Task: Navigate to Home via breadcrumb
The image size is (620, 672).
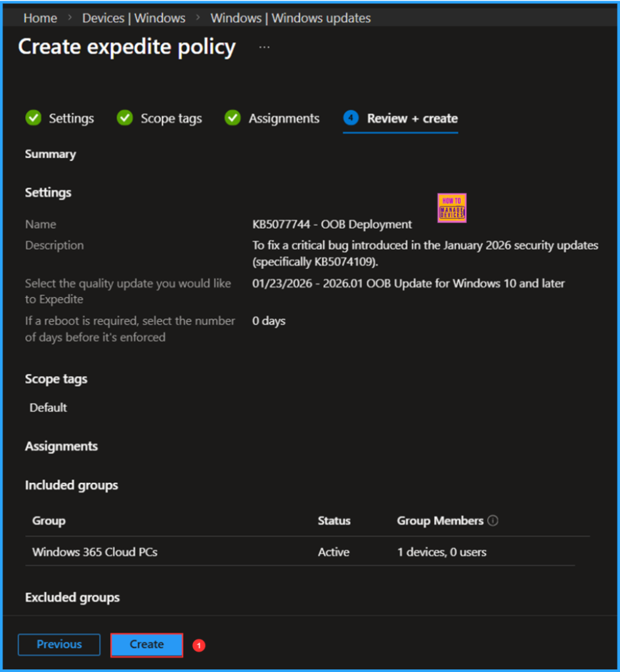Action: 39,18
